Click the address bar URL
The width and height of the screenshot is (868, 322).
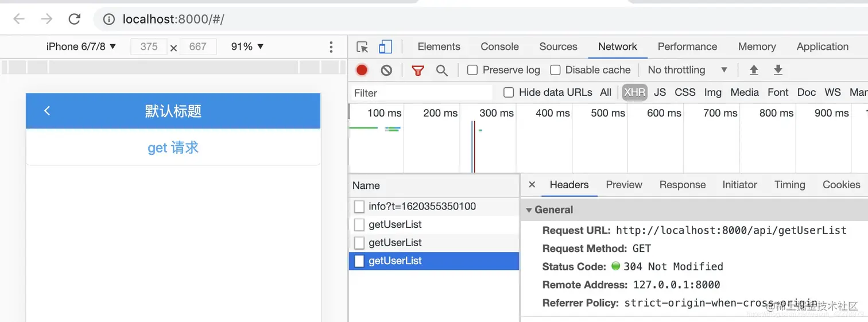[173, 19]
